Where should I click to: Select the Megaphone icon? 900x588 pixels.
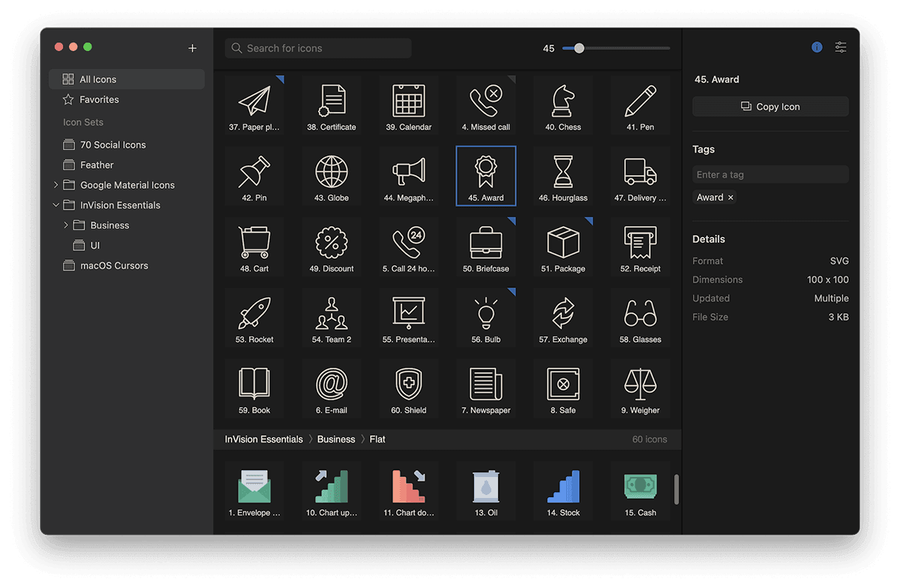409,176
